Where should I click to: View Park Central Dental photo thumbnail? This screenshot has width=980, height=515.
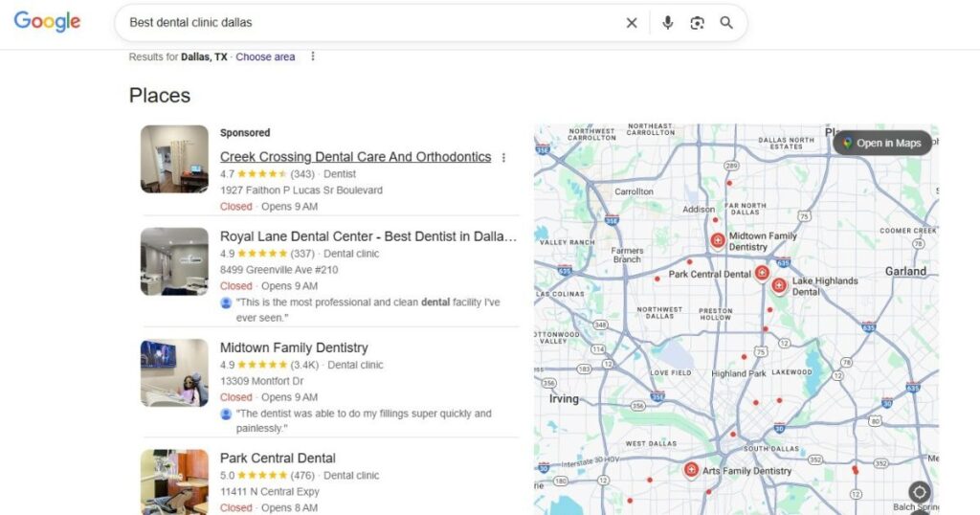(174, 481)
